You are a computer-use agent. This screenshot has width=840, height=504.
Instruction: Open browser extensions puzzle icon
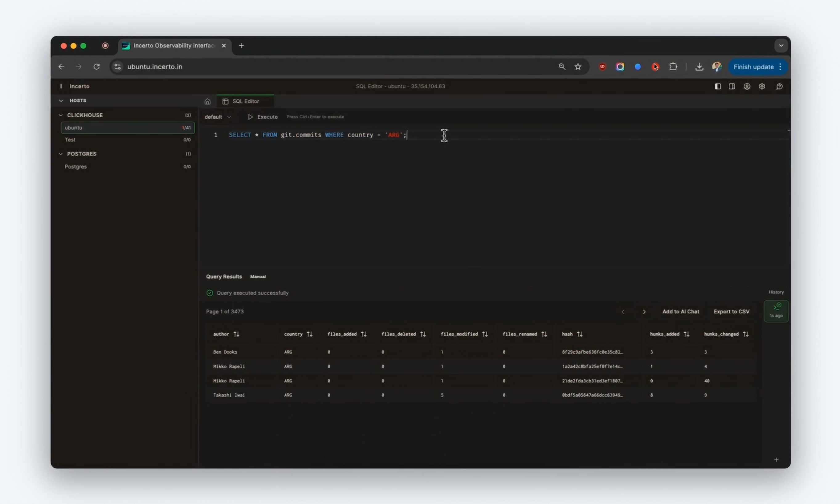673,67
